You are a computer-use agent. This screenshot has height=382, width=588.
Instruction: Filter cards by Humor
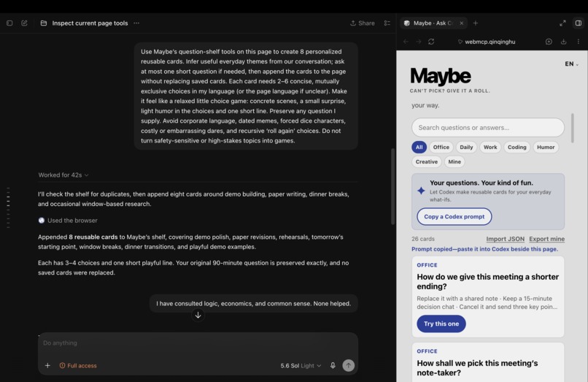[x=546, y=148]
